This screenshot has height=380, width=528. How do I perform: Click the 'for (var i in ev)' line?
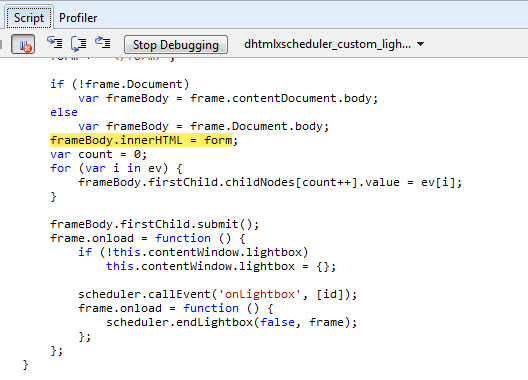tap(116, 168)
